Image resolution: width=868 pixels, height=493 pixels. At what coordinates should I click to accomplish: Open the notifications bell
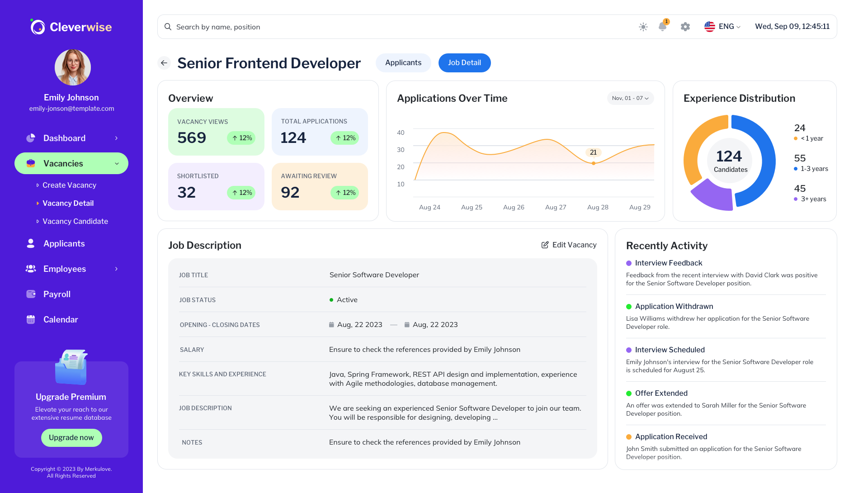click(x=663, y=27)
